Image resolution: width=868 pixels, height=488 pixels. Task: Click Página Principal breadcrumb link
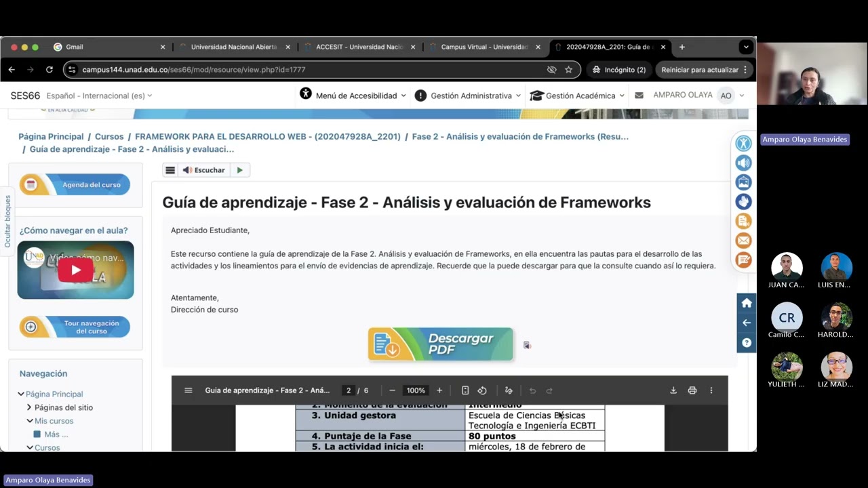(x=51, y=136)
